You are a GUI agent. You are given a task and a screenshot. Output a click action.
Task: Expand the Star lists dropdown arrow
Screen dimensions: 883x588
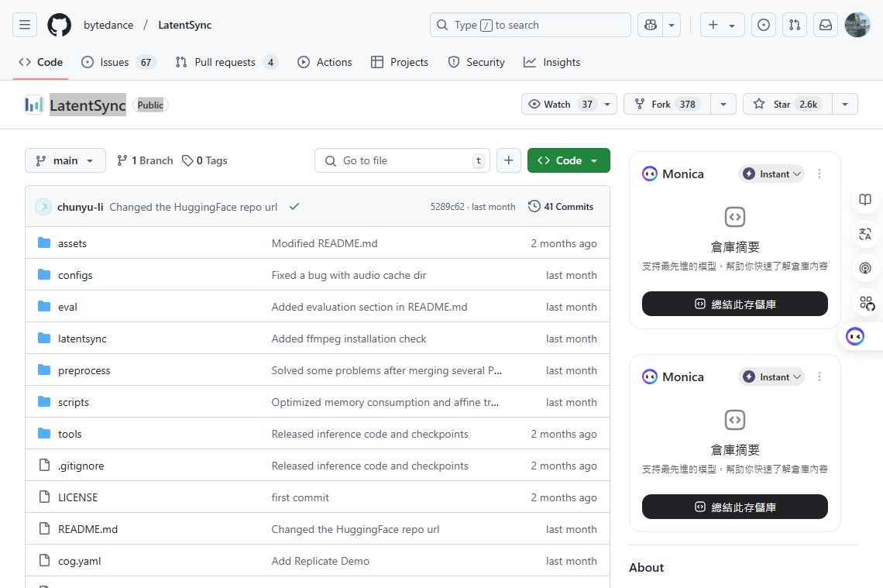[845, 104]
